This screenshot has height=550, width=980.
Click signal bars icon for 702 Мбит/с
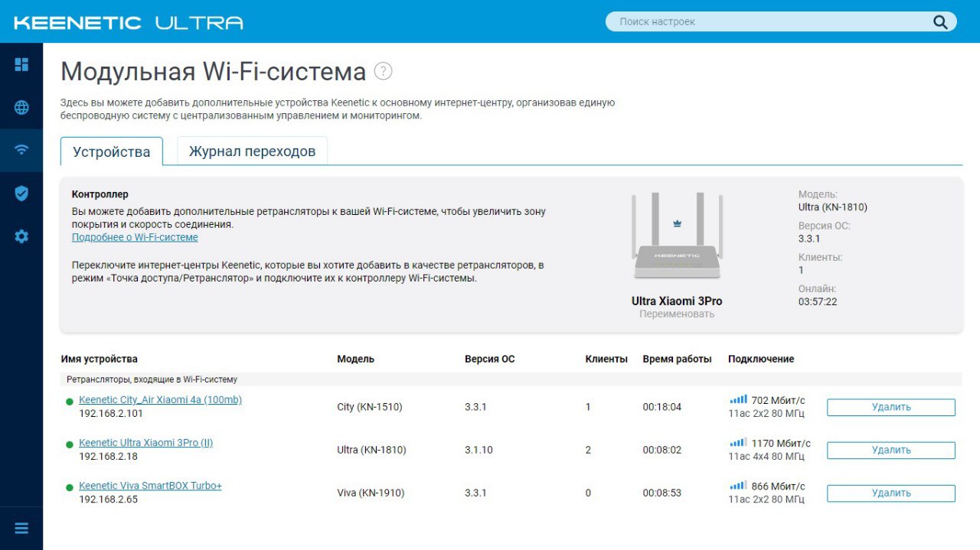point(738,399)
